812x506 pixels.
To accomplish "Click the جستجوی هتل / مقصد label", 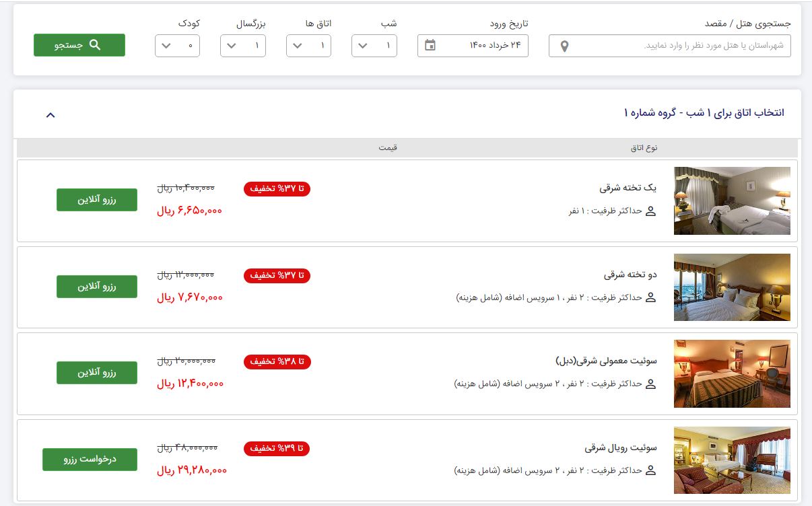I will [747, 24].
